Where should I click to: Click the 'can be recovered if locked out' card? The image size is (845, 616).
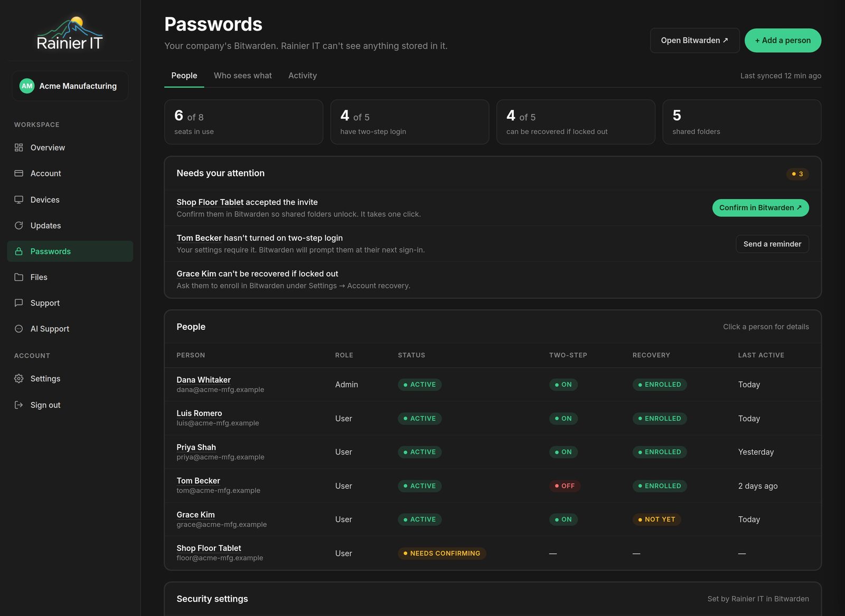tap(576, 122)
